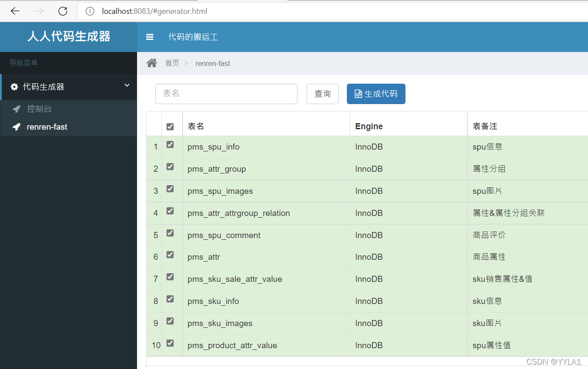Click the pms_attr_group table name cell
Image resolution: width=588 pixels, height=369 pixels.
pyautogui.click(x=266, y=169)
